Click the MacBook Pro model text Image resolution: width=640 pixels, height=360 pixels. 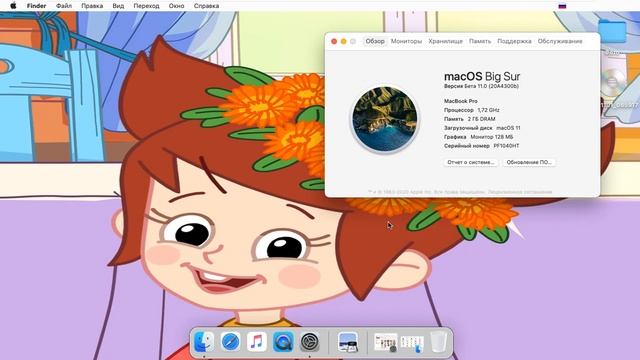(x=461, y=101)
